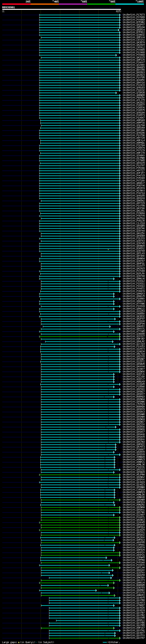Open hit UniRef100_Q41351
Screen dimensions: 146x644
click(x=133, y=211)
